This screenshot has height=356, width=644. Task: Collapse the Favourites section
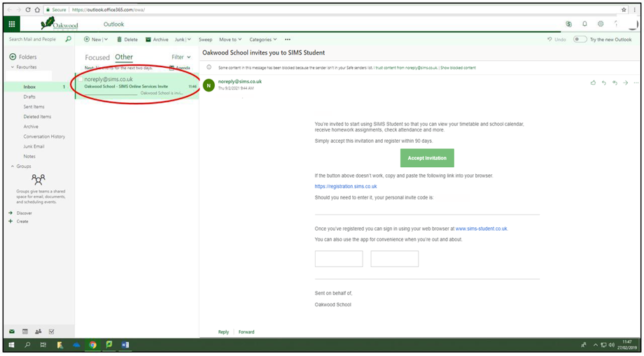(x=13, y=67)
